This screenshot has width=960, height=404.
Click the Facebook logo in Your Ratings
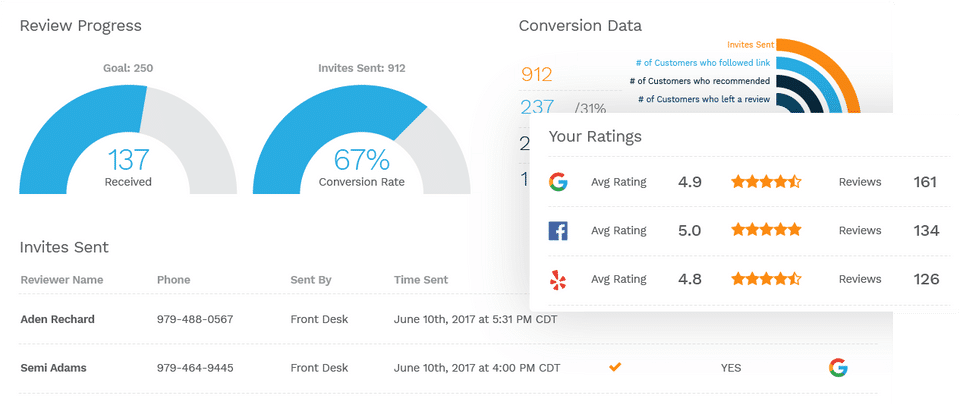click(x=558, y=231)
